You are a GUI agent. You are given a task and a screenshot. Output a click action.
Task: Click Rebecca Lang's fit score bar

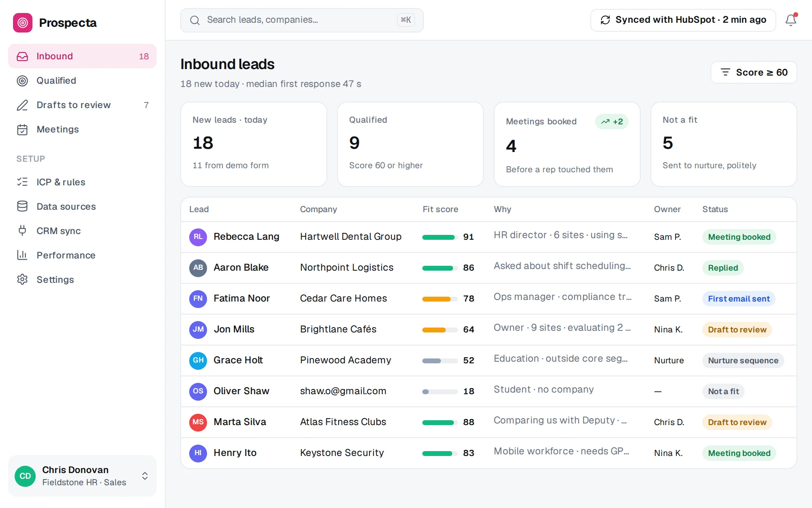[x=440, y=237]
